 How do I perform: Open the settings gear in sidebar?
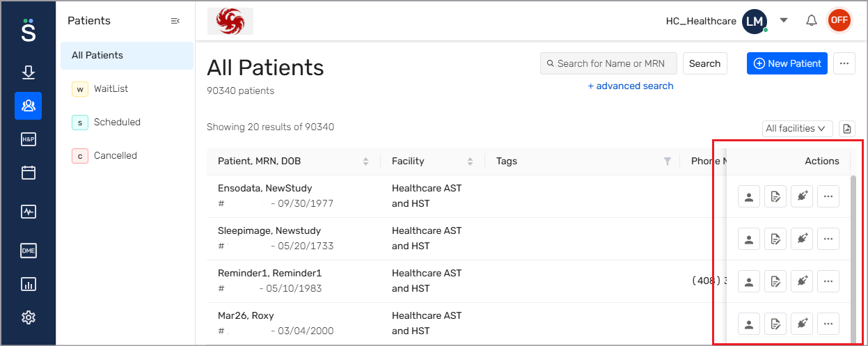pyautogui.click(x=29, y=317)
